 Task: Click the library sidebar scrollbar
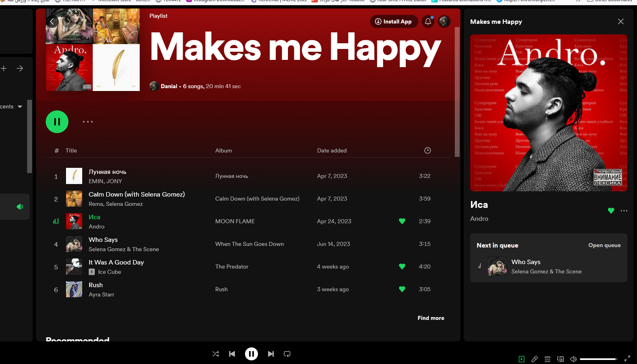(x=29, y=136)
